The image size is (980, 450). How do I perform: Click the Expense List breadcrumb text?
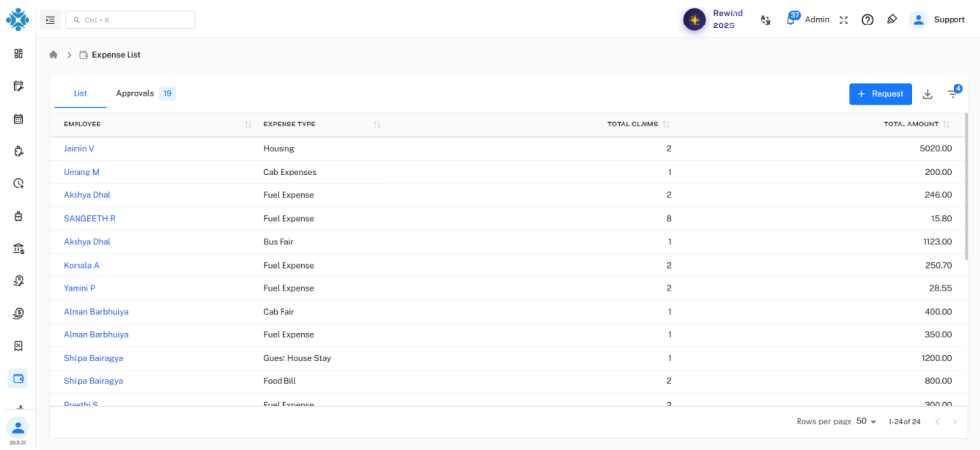pos(117,55)
